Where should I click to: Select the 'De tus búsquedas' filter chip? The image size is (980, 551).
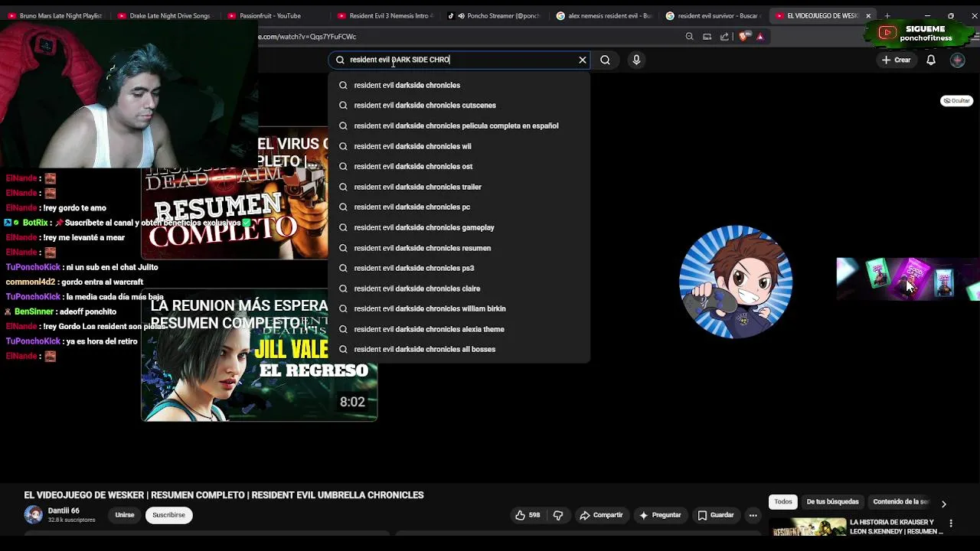(x=832, y=502)
